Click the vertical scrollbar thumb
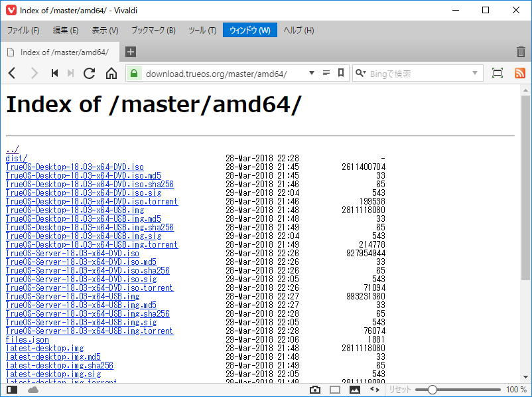Viewport: 532px width, 397px height. 525,188
